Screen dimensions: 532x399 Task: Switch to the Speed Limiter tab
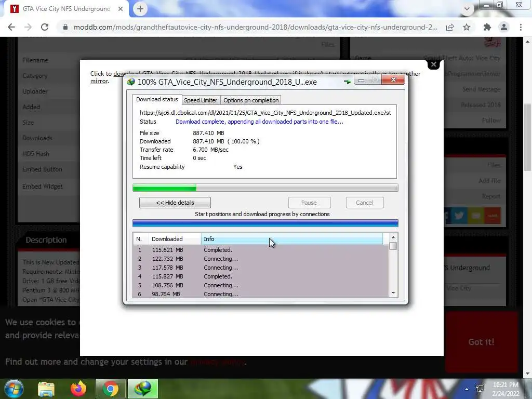pyautogui.click(x=201, y=100)
